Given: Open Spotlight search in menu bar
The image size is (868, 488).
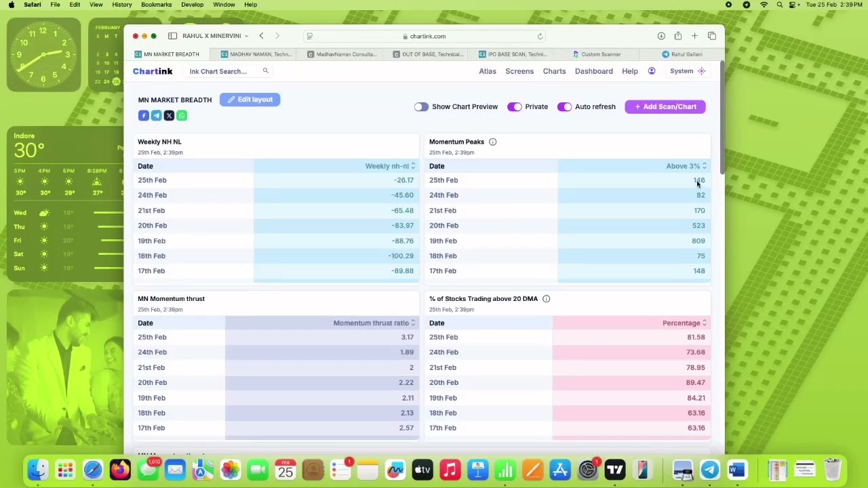Looking at the screenshot, I should (780, 5).
